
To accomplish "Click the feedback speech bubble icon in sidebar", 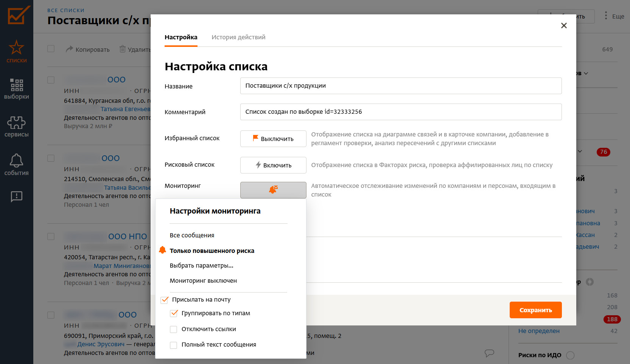I will pos(16,196).
